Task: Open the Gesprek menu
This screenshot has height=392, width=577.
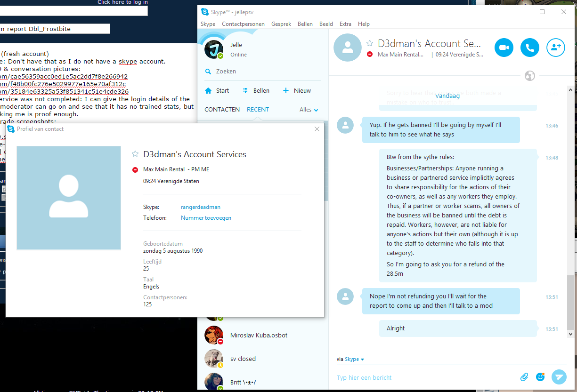Action: coord(281,24)
